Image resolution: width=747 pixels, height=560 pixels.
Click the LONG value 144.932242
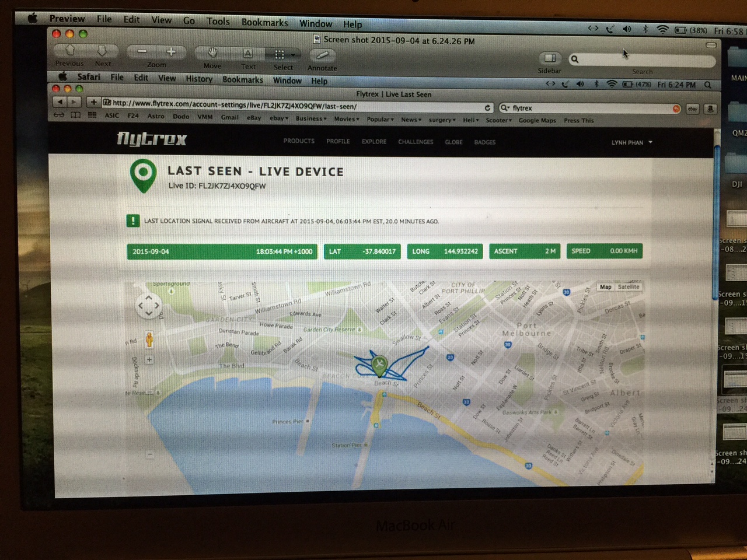(x=461, y=251)
